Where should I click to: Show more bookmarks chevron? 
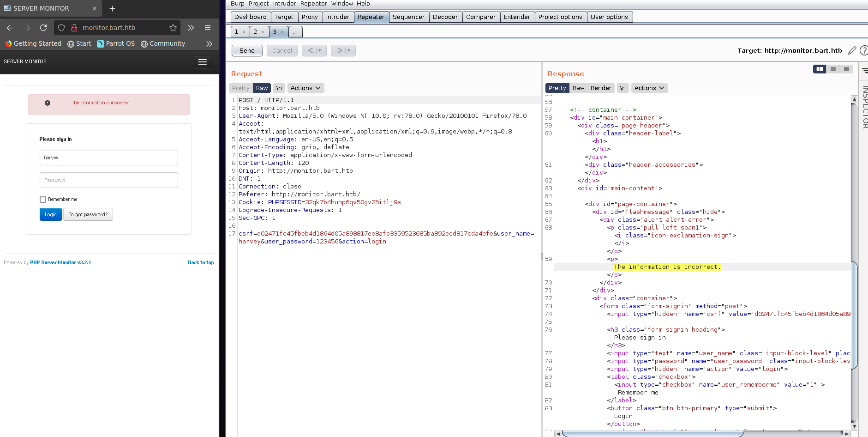click(x=209, y=43)
